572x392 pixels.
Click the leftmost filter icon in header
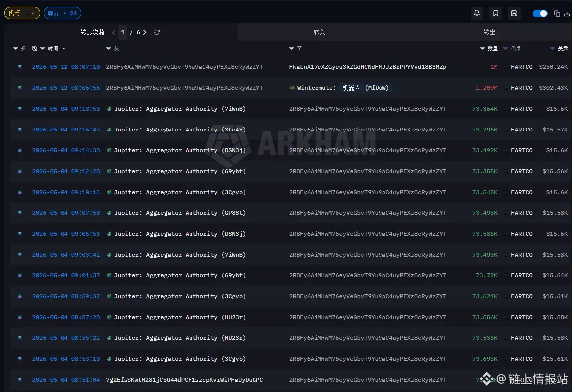[15, 48]
